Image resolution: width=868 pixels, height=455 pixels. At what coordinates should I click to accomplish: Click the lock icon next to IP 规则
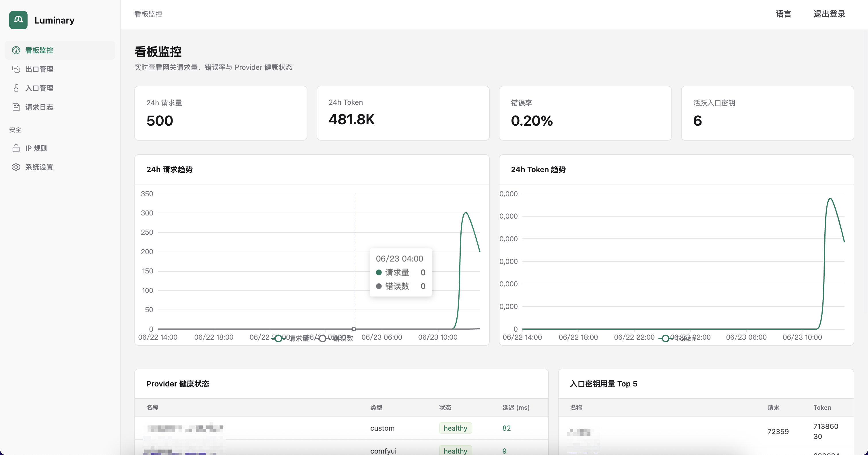pos(16,148)
